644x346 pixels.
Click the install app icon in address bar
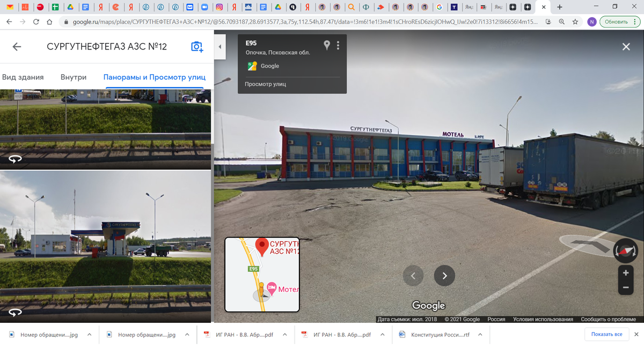point(547,22)
